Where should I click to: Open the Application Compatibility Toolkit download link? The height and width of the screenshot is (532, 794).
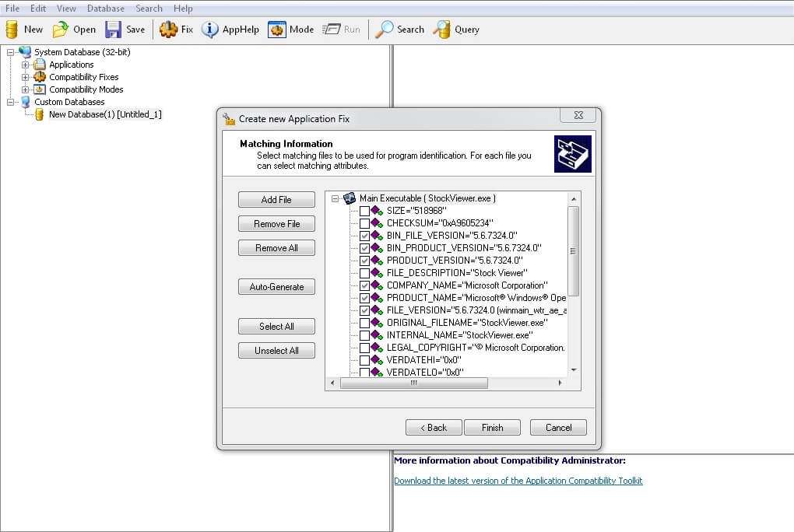point(518,481)
